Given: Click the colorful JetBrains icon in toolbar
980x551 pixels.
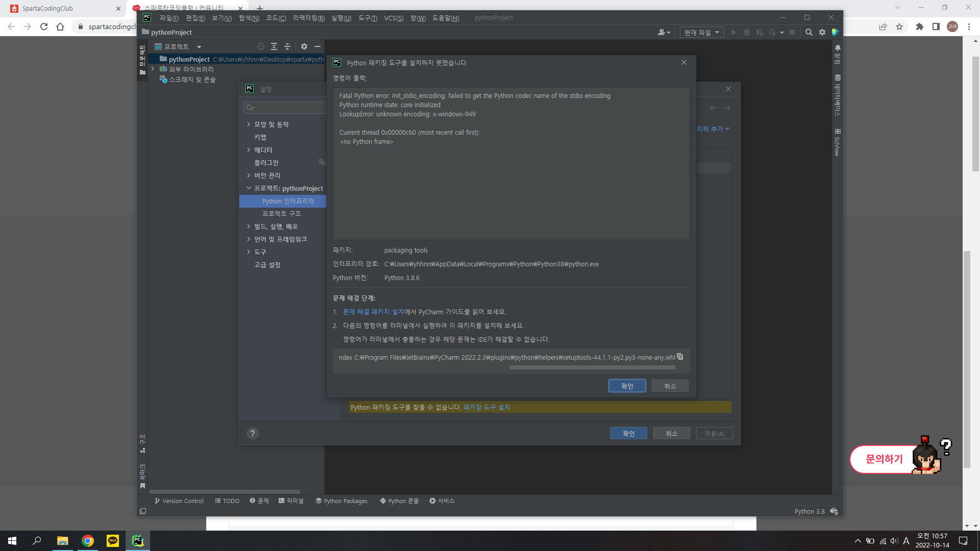Looking at the screenshot, I should 836,32.
